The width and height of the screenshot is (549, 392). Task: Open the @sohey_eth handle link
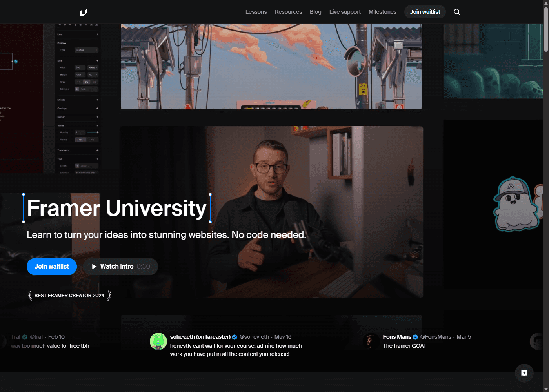254,337
